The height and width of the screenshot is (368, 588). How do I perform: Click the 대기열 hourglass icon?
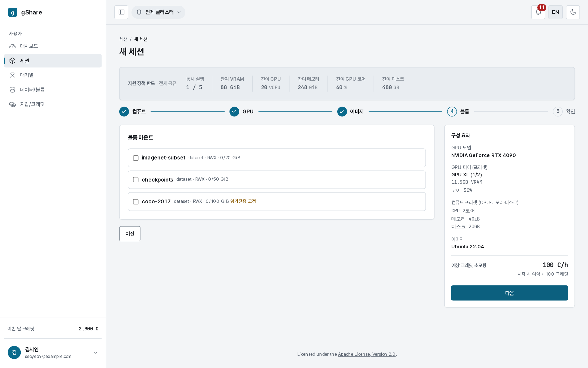pos(13,75)
